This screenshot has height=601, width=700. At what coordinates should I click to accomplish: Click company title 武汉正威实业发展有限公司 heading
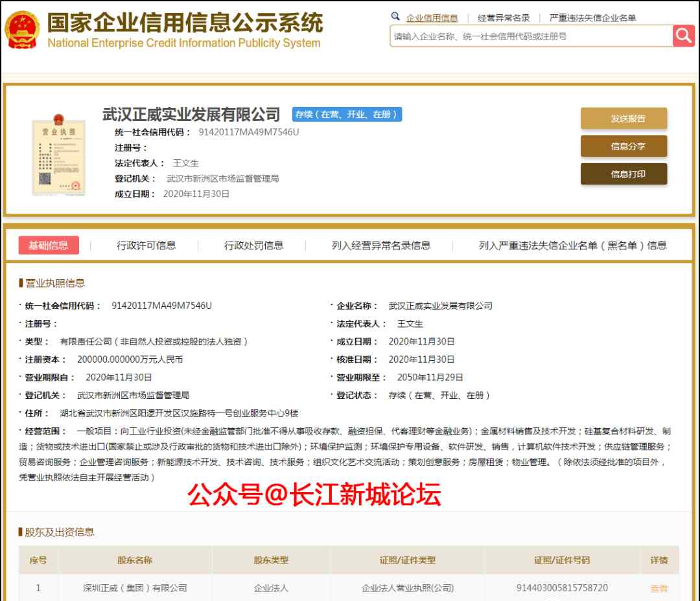click(191, 114)
